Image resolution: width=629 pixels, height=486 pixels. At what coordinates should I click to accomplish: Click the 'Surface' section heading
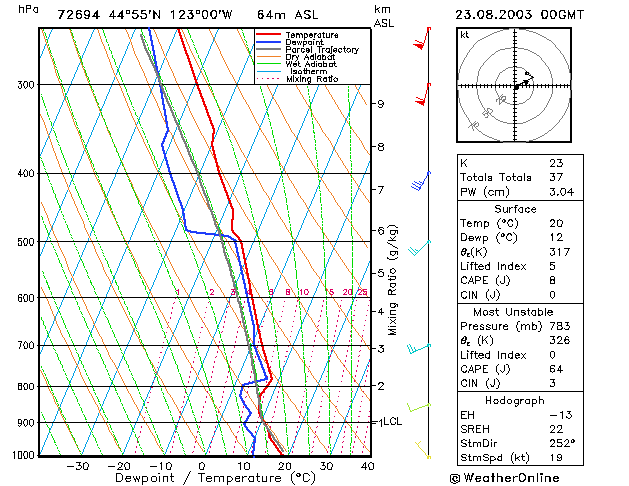[x=515, y=209]
